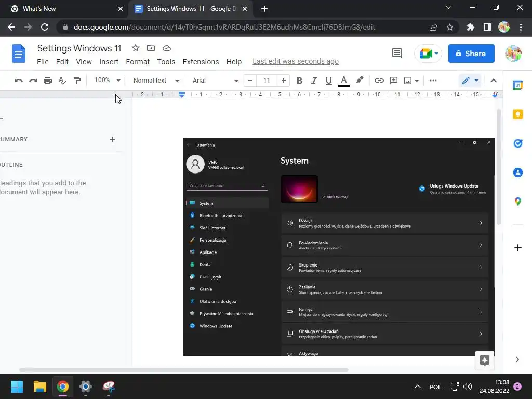Click the Chrome address bar URL
Viewport: 532px width, 399px height.
224,27
